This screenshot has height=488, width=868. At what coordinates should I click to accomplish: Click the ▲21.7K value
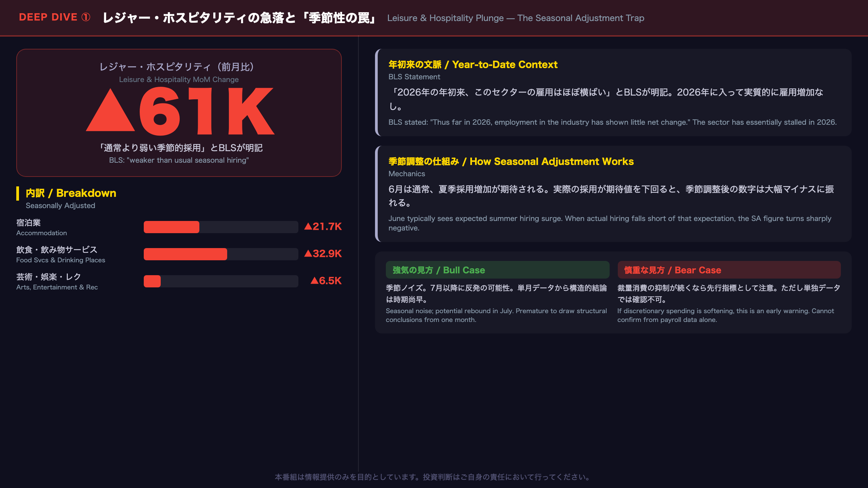coord(323,226)
